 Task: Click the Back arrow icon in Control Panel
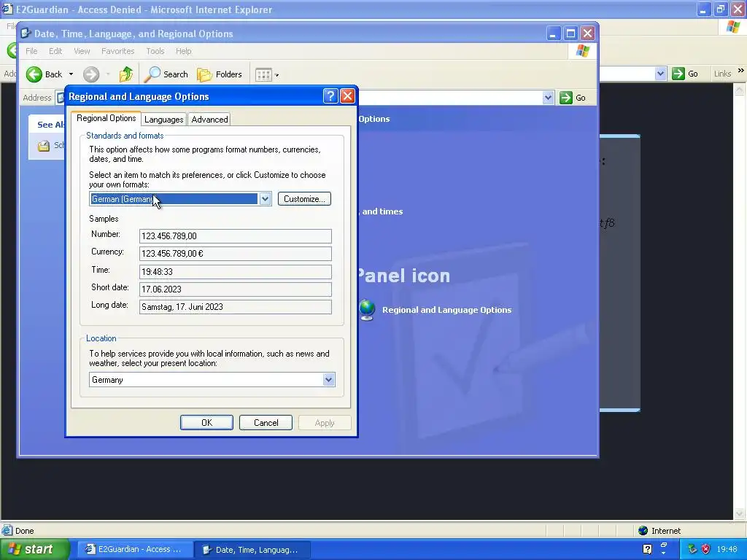34,74
